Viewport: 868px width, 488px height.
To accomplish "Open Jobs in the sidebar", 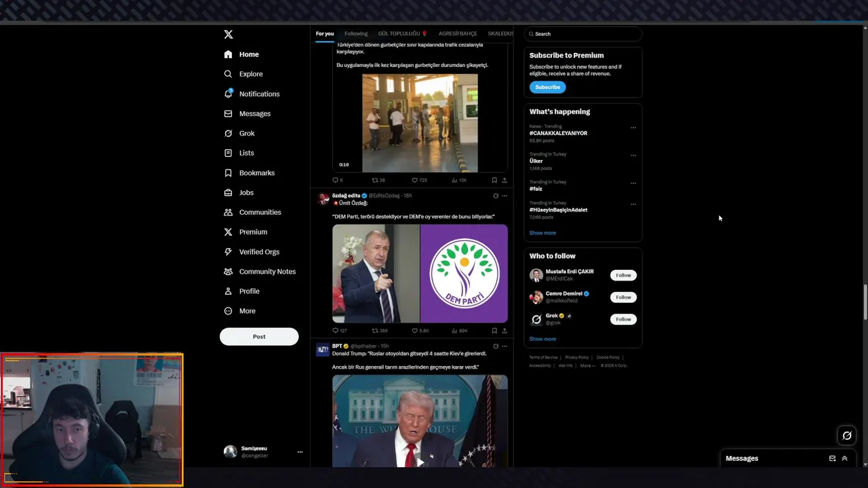I will tap(239, 192).
